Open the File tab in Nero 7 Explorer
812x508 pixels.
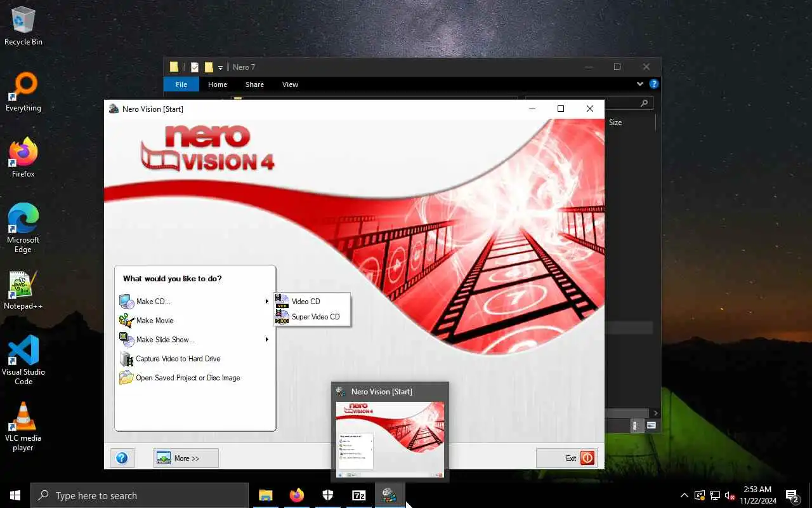click(x=181, y=84)
